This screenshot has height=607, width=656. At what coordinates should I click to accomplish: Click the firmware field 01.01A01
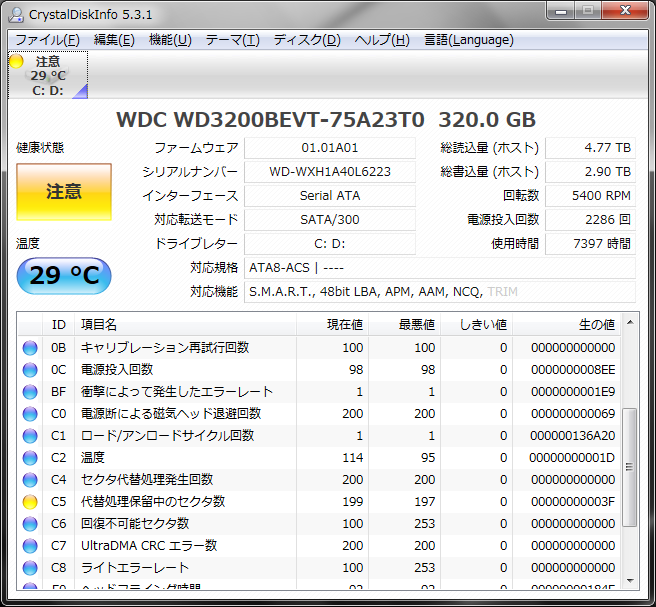point(330,148)
